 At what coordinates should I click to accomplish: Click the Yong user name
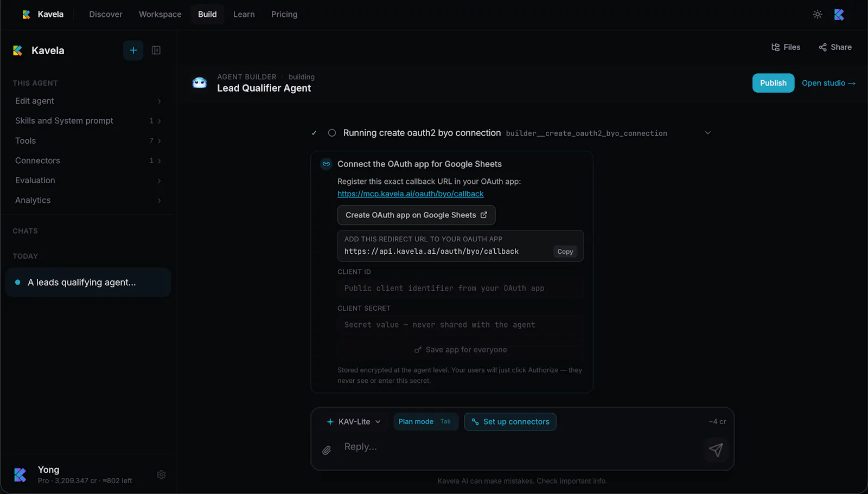point(48,470)
